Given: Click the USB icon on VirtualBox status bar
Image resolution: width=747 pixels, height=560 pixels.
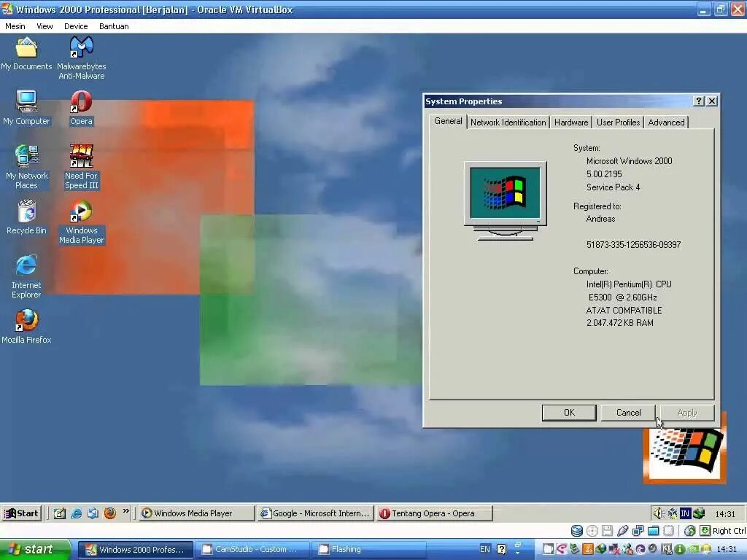Looking at the screenshot, I should (x=623, y=529).
